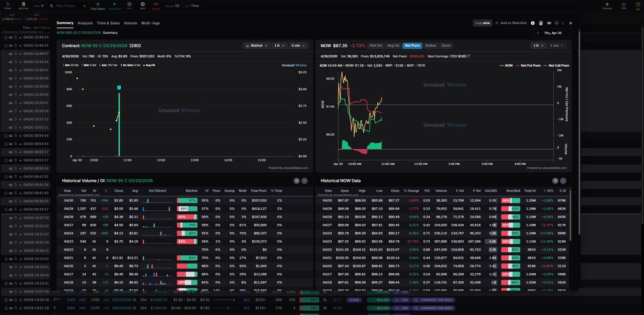Toggle the Avg Vol chart option
644x315 pixels.
[393, 46]
